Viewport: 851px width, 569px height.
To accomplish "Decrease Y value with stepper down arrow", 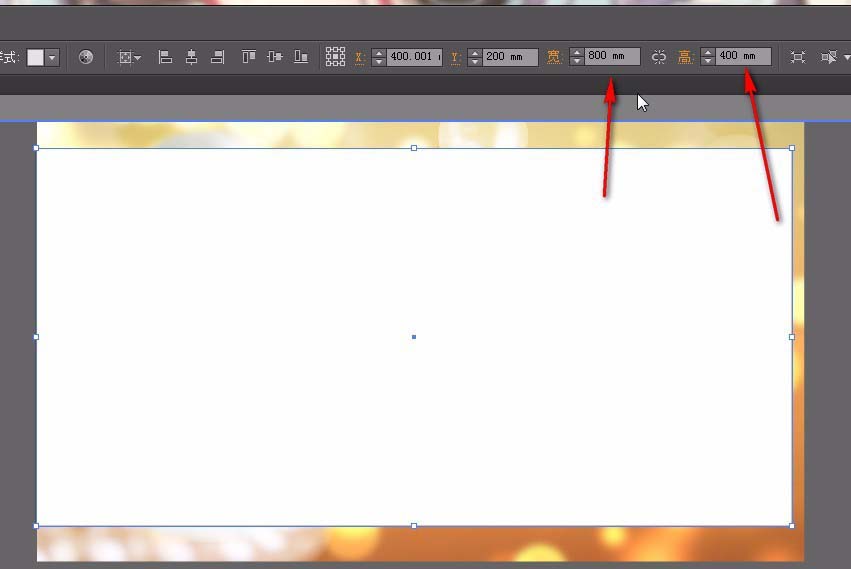I will coord(475,61).
